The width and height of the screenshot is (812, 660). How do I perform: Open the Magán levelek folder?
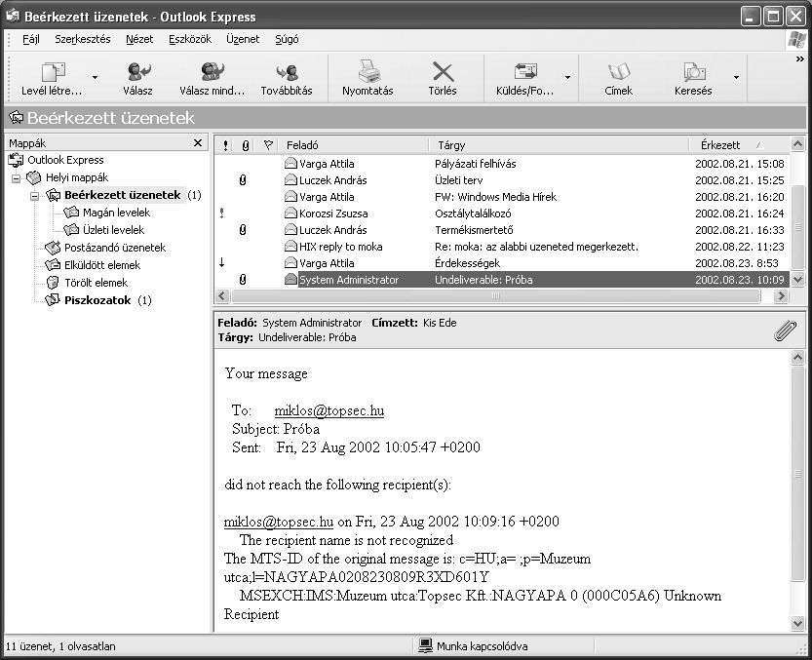tap(117, 213)
